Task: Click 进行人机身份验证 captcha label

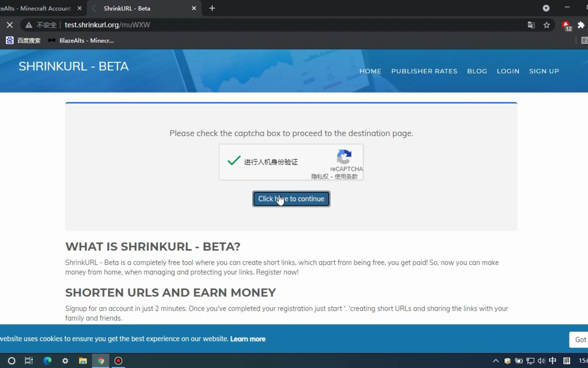Action: (x=271, y=162)
